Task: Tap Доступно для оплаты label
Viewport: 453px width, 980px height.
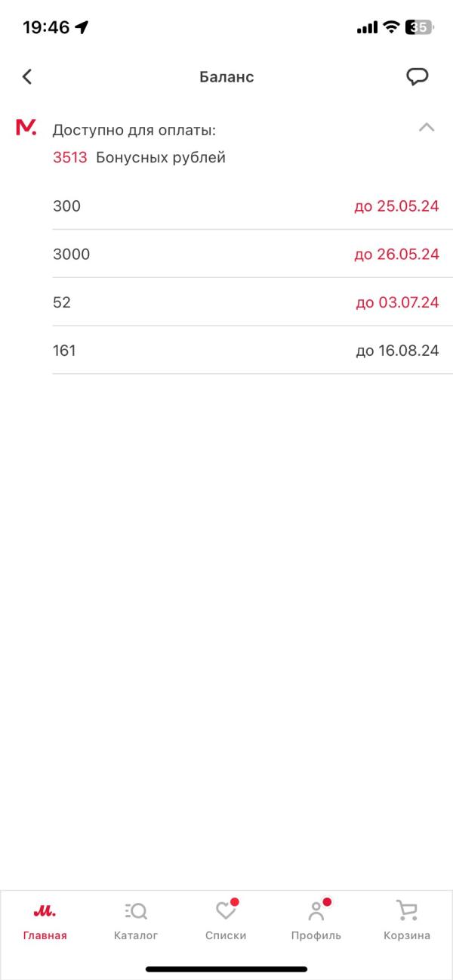Action: coord(134,131)
